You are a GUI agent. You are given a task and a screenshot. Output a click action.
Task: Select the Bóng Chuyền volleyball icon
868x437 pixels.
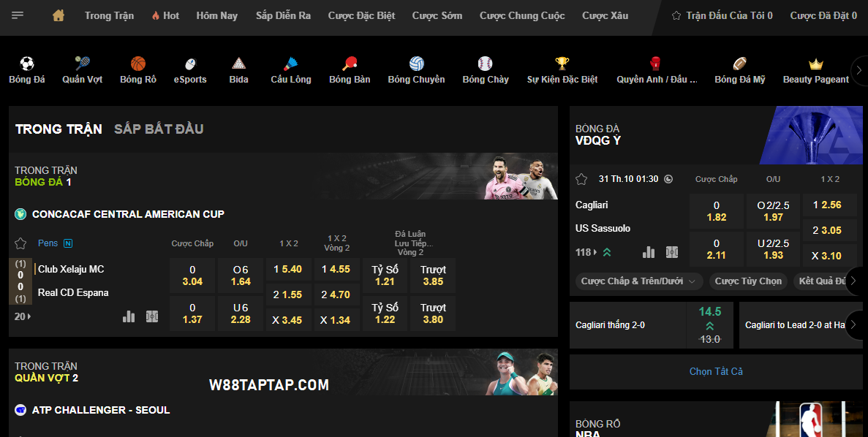point(416,64)
